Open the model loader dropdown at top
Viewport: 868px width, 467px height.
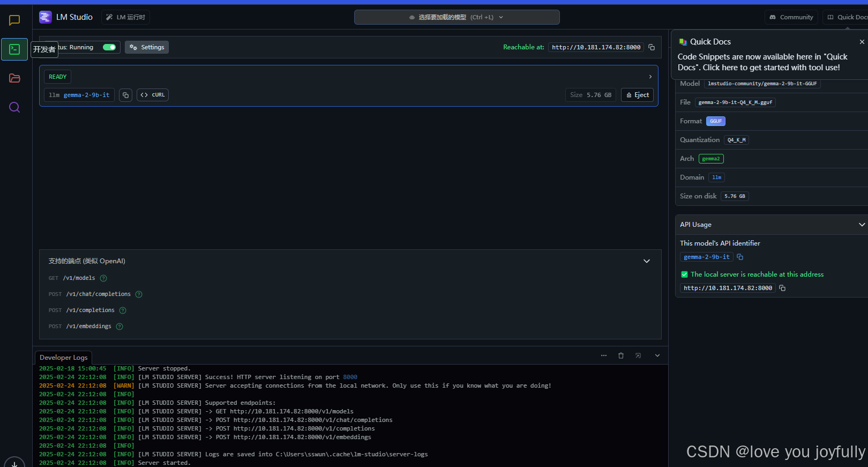[457, 17]
